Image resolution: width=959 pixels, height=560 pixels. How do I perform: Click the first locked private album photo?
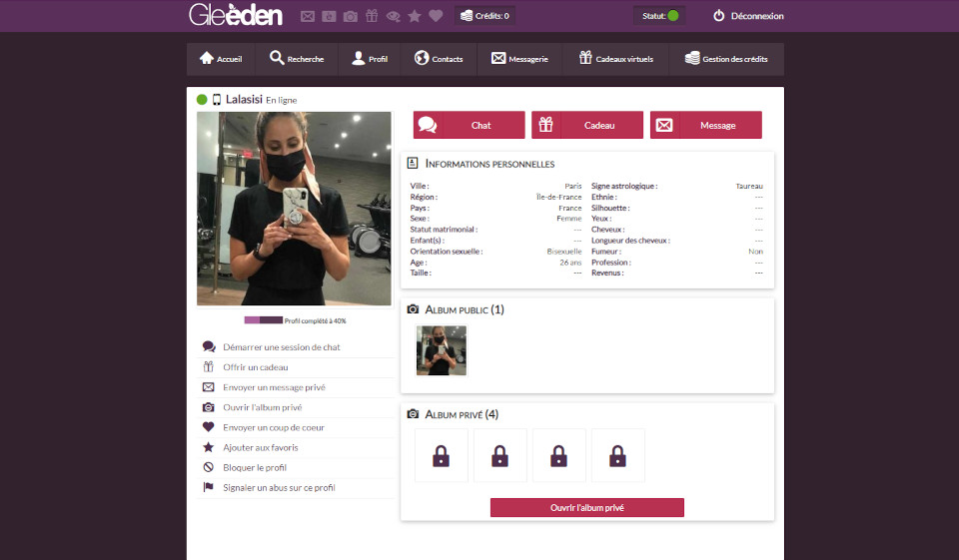441,455
